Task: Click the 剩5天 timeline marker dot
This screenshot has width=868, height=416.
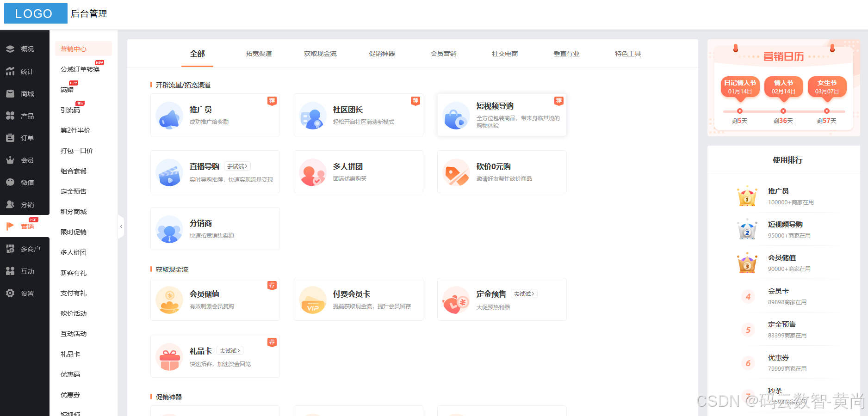Action: [x=740, y=111]
